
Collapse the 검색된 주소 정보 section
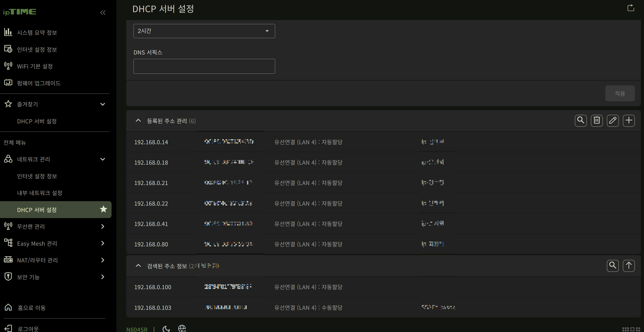pyautogui.click(x=138, y=266)
